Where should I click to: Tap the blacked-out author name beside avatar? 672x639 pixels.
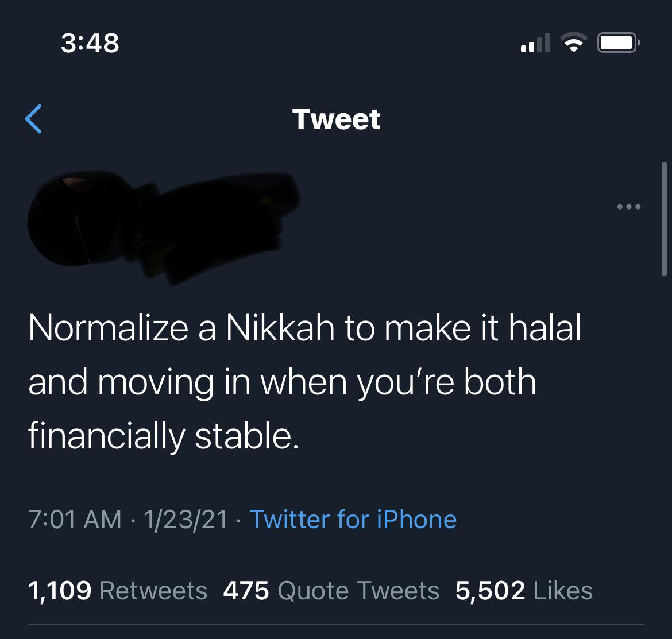point(218,224)
